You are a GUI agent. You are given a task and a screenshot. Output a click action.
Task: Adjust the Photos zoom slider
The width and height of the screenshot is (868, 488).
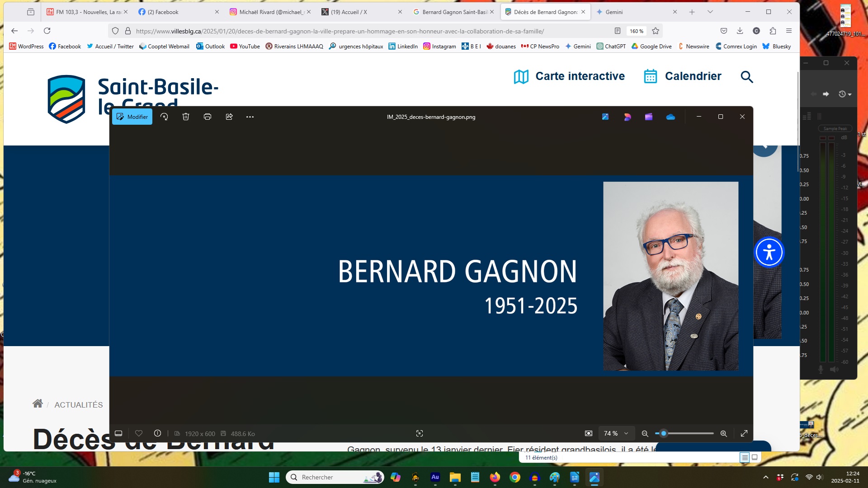tap(664, 433)
